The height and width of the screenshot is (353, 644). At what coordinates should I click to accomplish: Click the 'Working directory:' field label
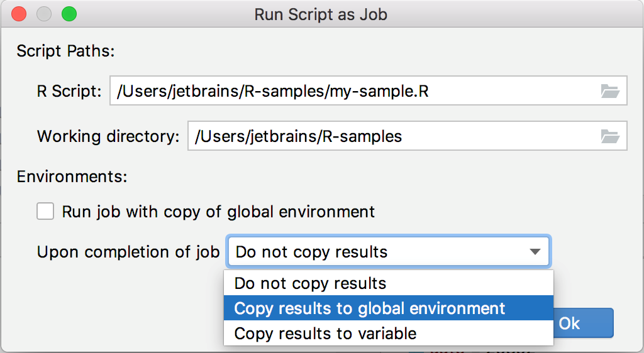coord(108,136)
